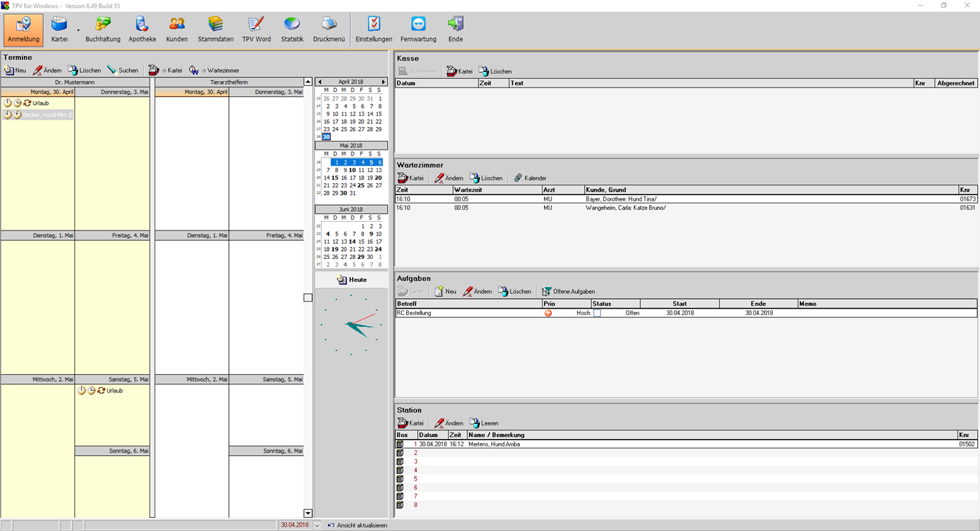Viewport: 980px width, 531px height.
Task: Launch Fernwartung remote support
Action: [x=418, y=29]
